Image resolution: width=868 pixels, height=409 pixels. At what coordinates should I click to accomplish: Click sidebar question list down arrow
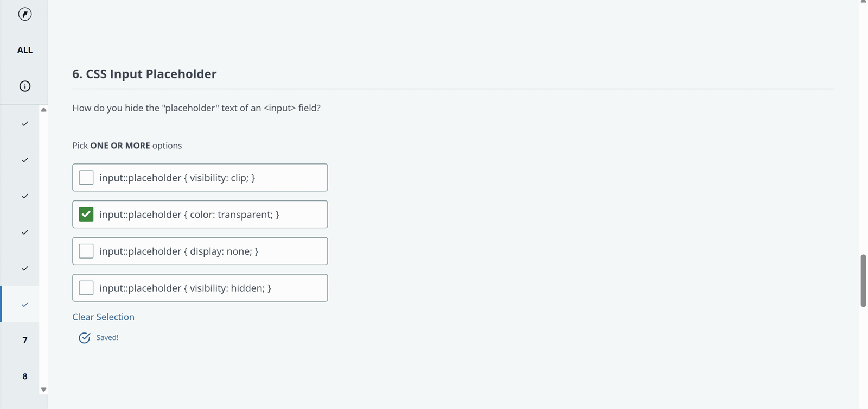point(44,389)
